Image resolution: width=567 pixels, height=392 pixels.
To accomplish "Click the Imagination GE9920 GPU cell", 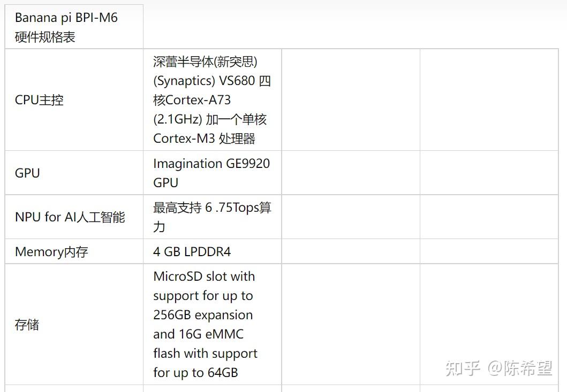I will [x=211, y=173].
